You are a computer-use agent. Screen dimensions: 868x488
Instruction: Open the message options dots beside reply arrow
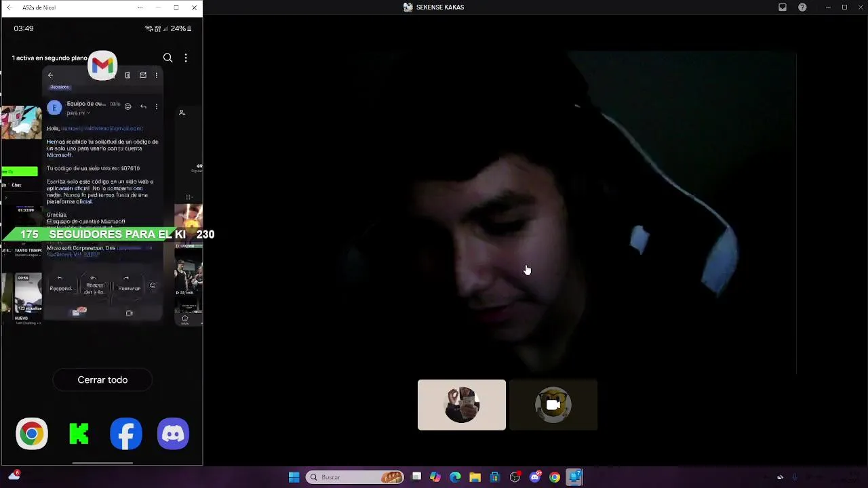(x=157, y=106)
